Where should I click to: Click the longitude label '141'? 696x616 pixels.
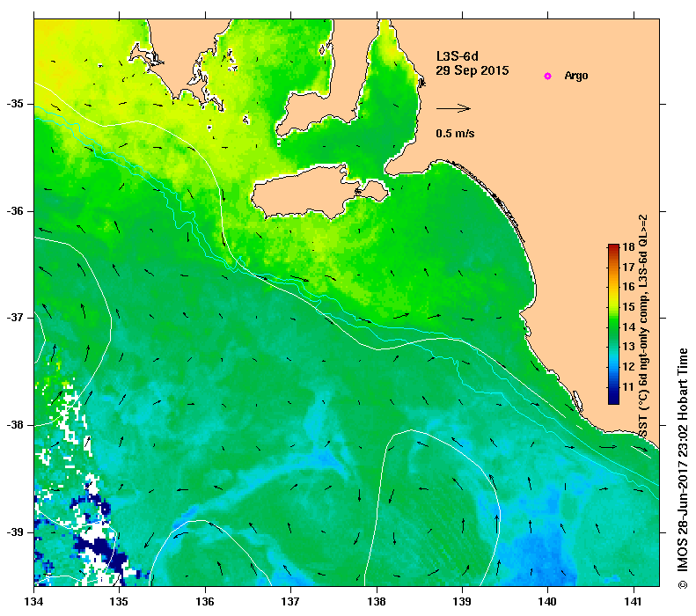click(x=634, y=602)
